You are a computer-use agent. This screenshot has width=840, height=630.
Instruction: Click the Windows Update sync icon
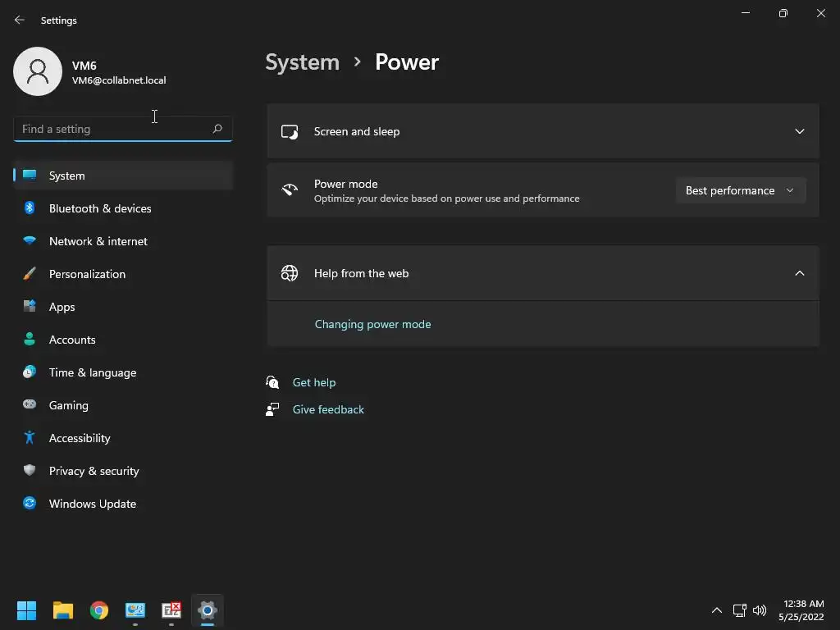click(30, 503)
